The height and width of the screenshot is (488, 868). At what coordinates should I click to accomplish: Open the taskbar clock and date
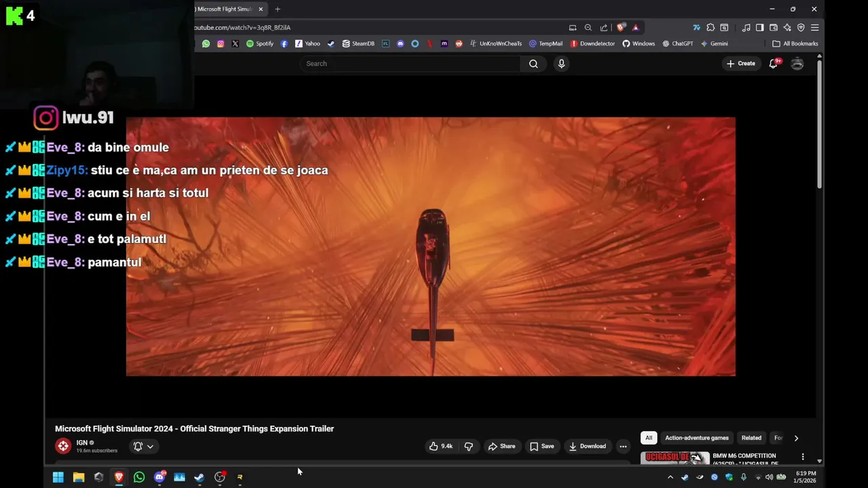(806, 477)
